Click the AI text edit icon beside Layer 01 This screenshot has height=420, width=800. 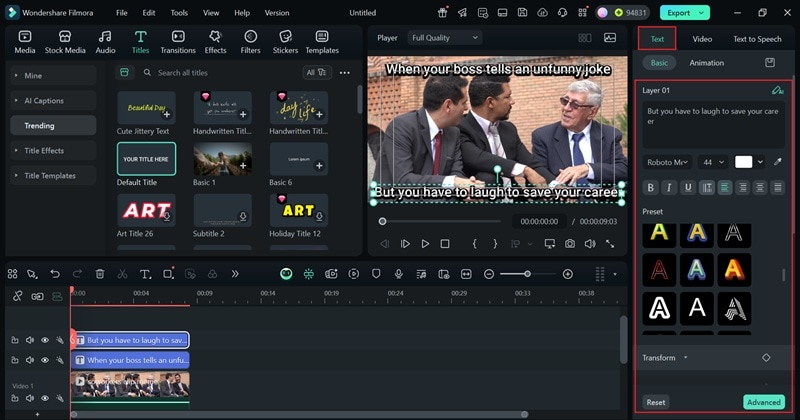[x=777, y=90]
